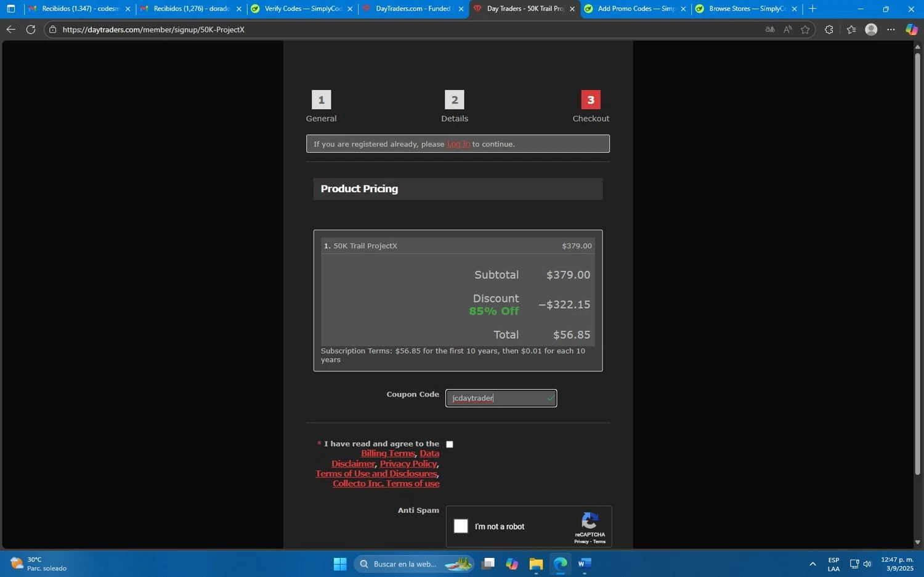Click the 85% Off discount label
Image resolution: width=924 pixels, height=577 pixels.
(494, 311)
